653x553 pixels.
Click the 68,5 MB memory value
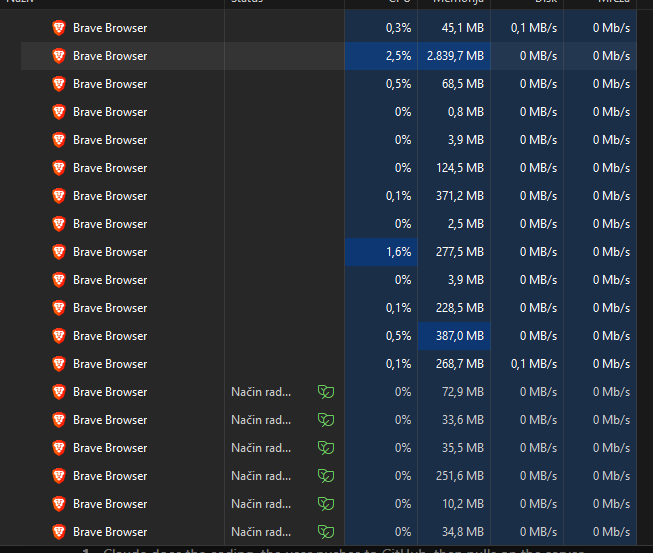pos(463,84)
